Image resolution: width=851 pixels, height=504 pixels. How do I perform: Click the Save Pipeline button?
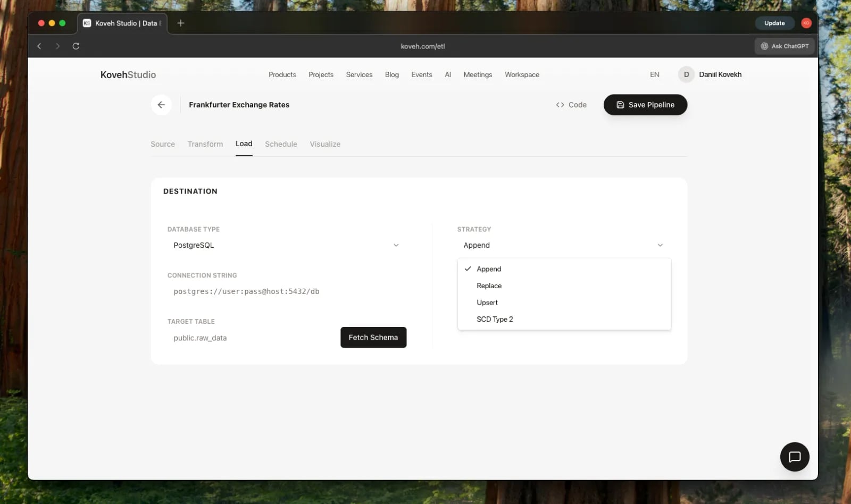point(645,105)
